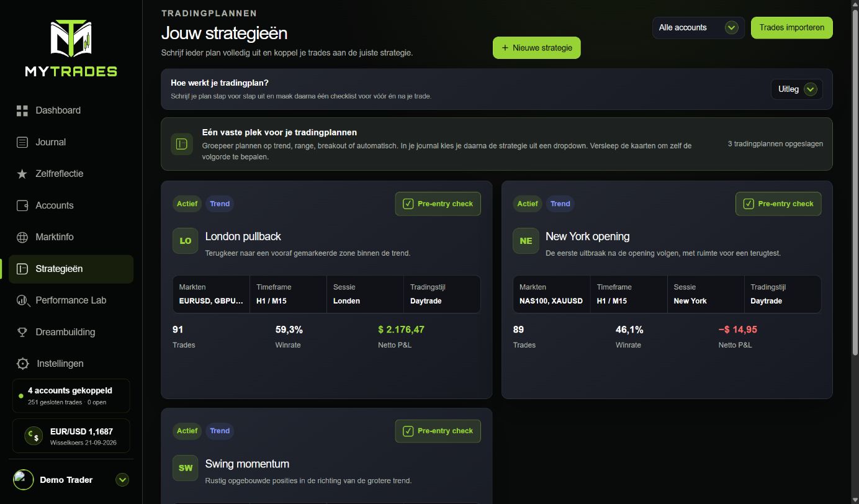This screenshot has height=504, width=859.
Task: Click the Performance Lab chart icon
Action: click(x=22, y=300)
